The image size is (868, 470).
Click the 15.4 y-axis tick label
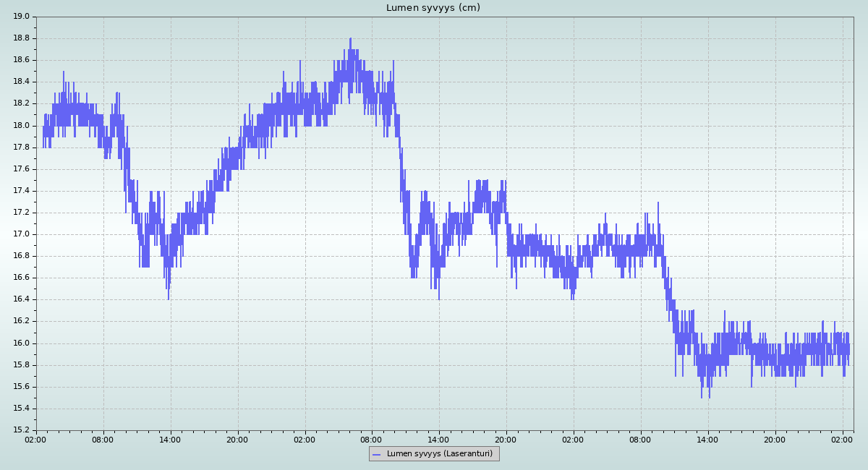(21, 409)
